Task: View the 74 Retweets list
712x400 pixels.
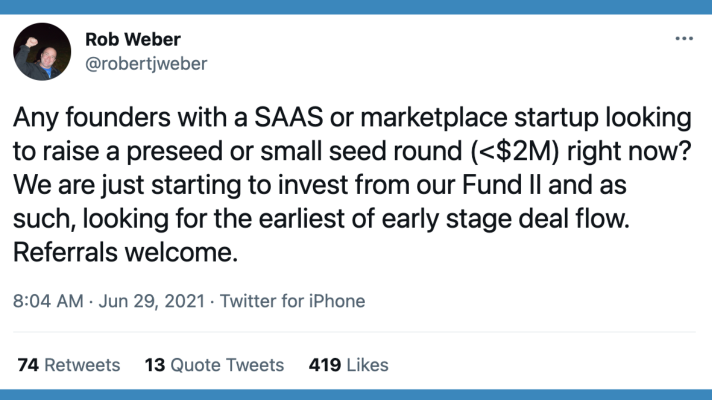Action: tap(69, 365)
